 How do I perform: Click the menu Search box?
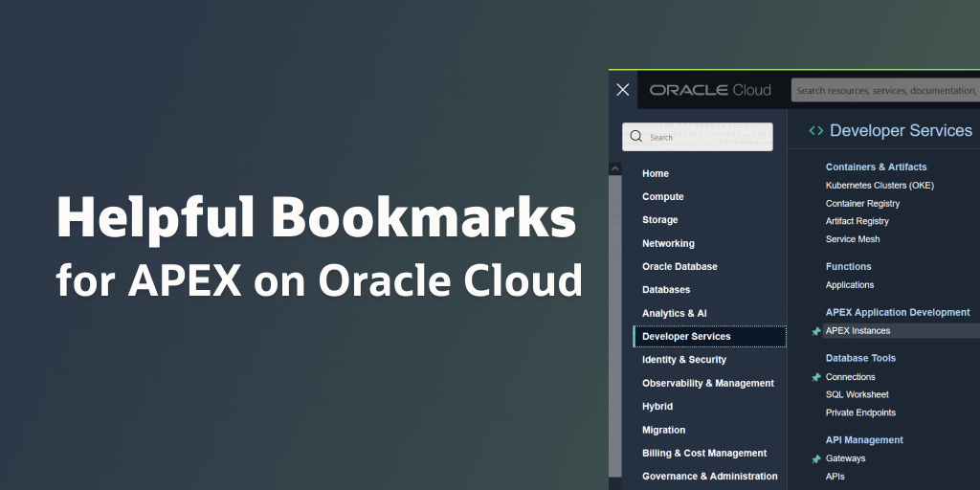pos(698,137)
